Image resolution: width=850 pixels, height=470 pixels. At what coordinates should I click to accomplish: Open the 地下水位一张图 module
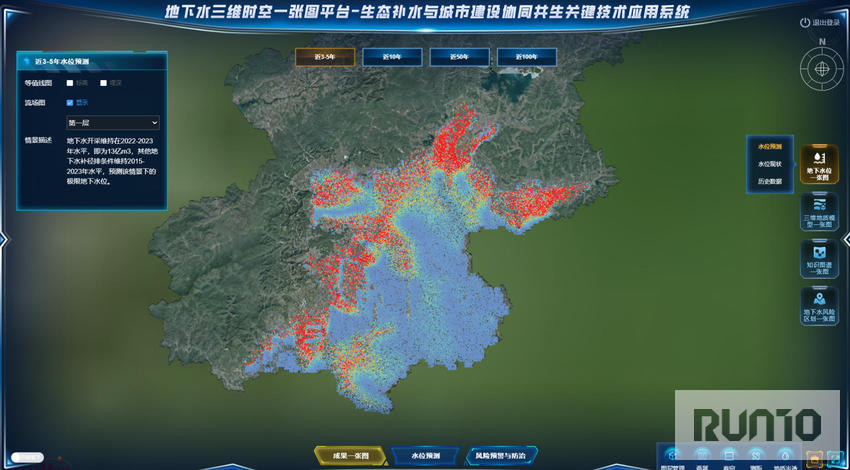point(819,165)
